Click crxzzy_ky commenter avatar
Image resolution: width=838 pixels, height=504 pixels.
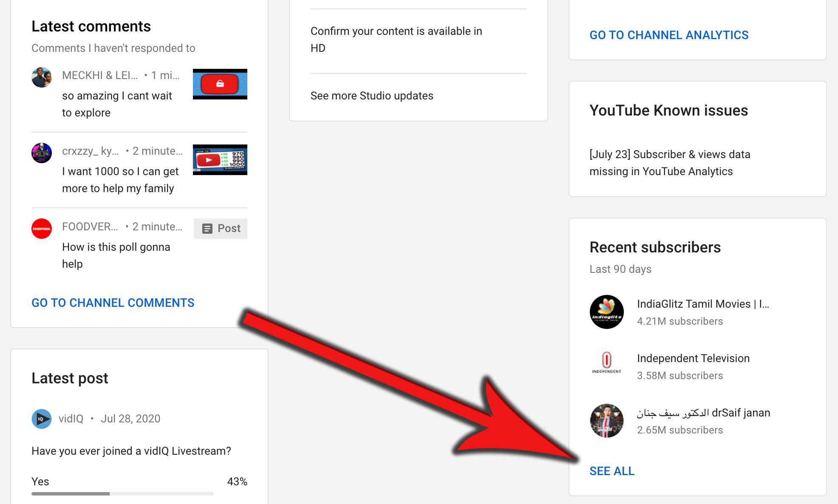tap(42, 153)
